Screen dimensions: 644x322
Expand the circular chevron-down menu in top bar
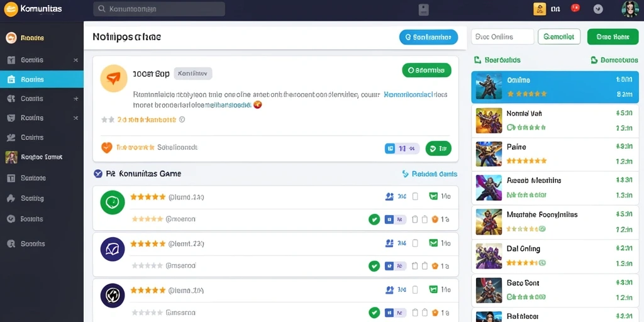(x=598, y=9)
